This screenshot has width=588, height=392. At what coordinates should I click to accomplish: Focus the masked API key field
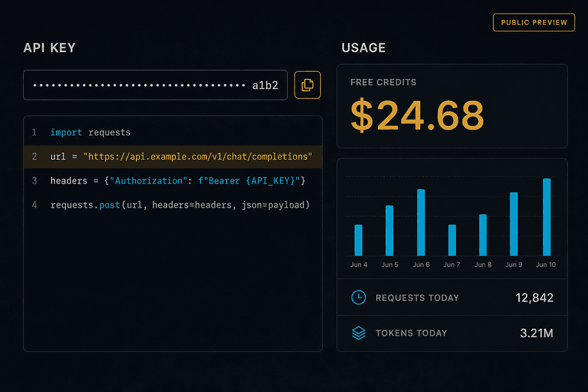pyautogui.click(x=155, y=85)
